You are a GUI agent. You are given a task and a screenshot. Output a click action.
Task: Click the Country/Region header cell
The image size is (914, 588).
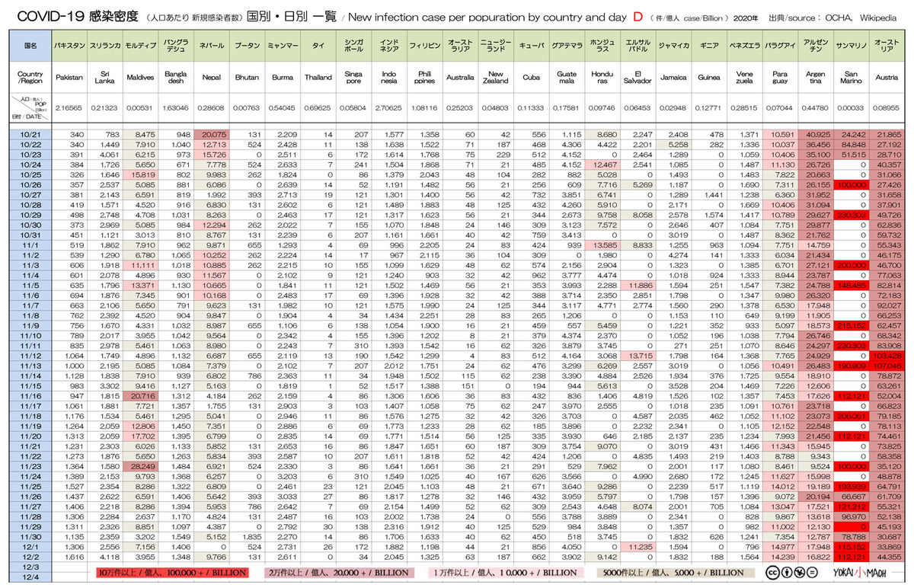click(x=30, y=78)
